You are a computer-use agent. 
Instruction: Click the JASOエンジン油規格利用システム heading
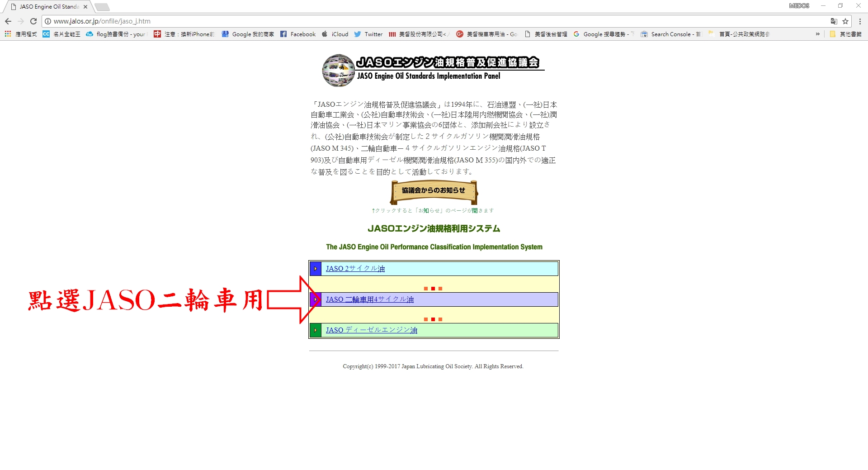434,228
